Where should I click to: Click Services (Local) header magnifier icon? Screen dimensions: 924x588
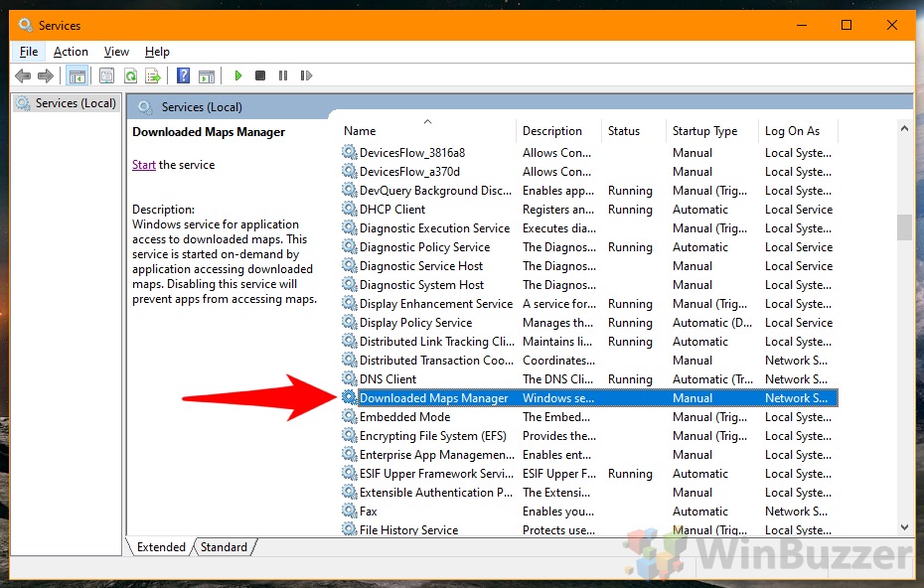(145, 107)
